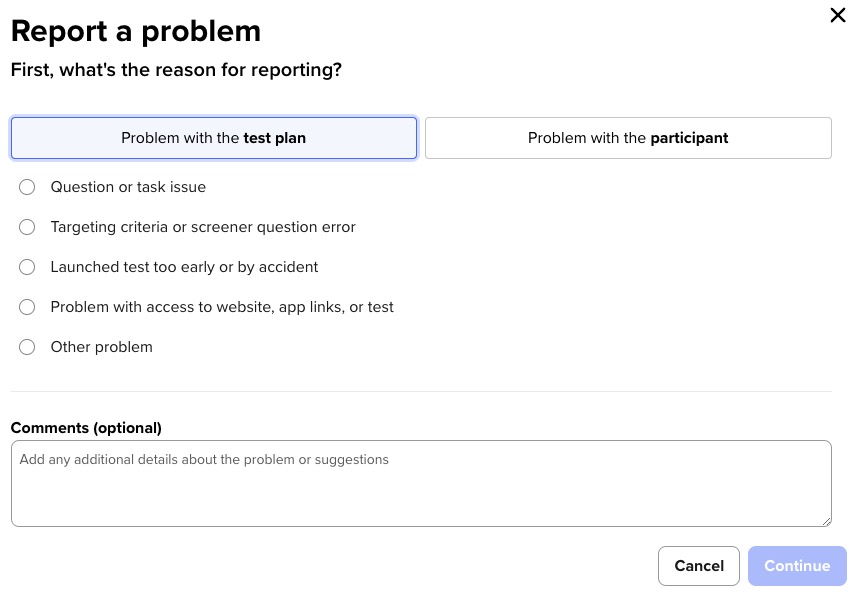Click the Problem with access to website label

pyautogui.click(x=222, y=307)
